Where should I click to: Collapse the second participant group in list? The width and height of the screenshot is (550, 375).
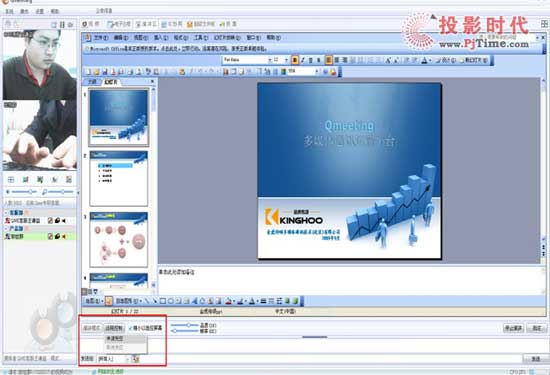(x=6, y=228)
